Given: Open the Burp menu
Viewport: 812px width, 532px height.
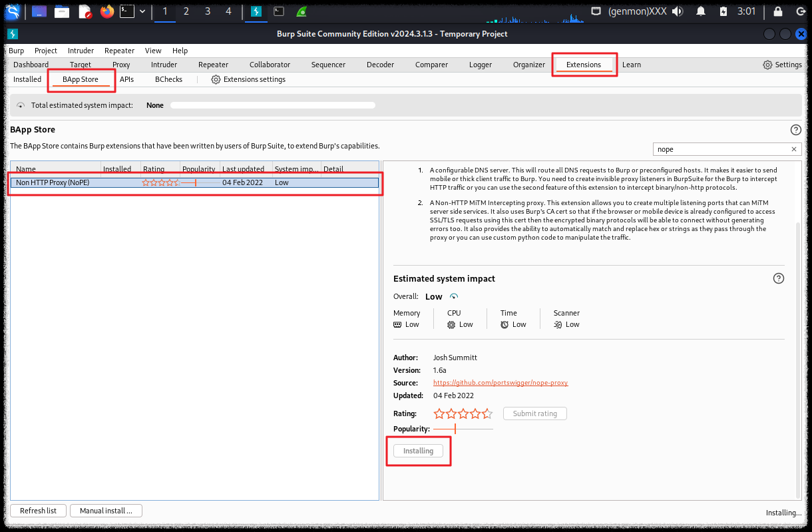Looking at the screenshot, I should pos(16,51).
